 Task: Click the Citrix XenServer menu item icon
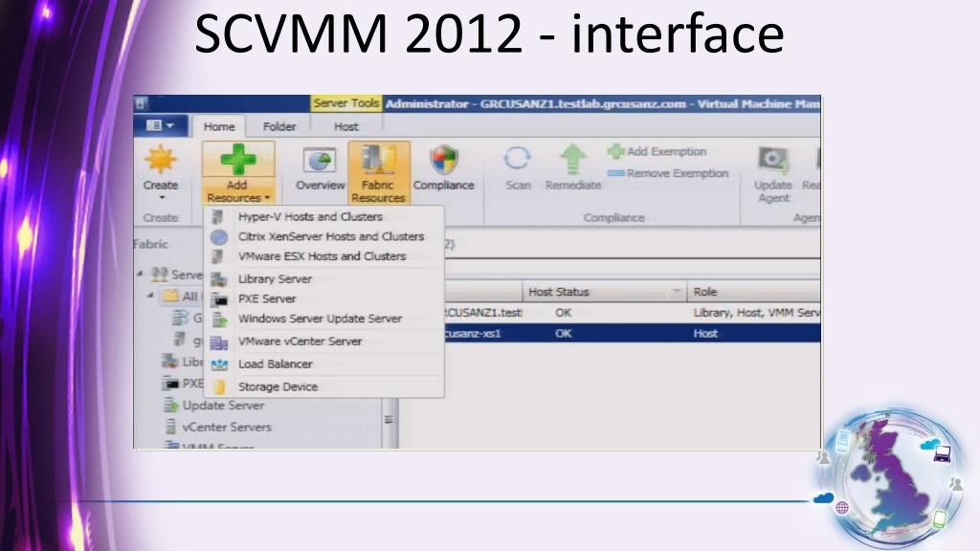(219, 237)
